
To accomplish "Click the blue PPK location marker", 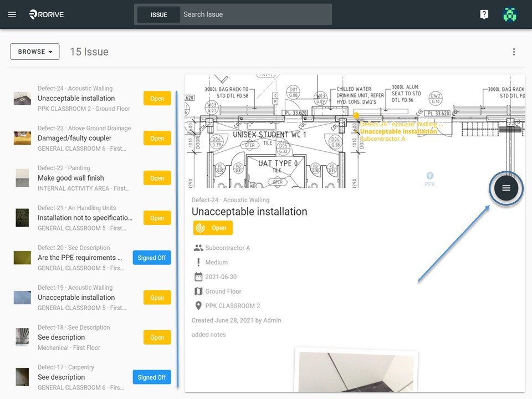I will coord(430,176).
